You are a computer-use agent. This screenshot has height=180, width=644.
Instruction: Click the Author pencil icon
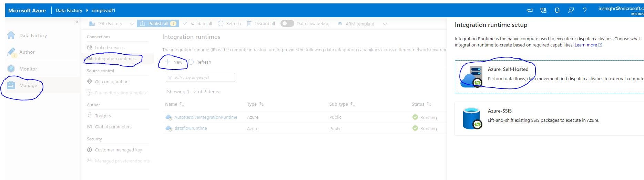pyautogui.click(x=11, y=52)
